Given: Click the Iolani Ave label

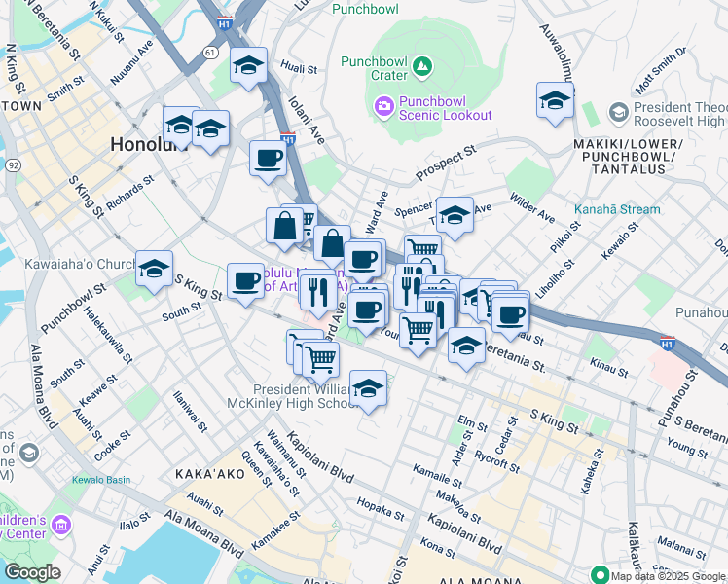Looking at the screenshot, I should click(x=307, y=121).
